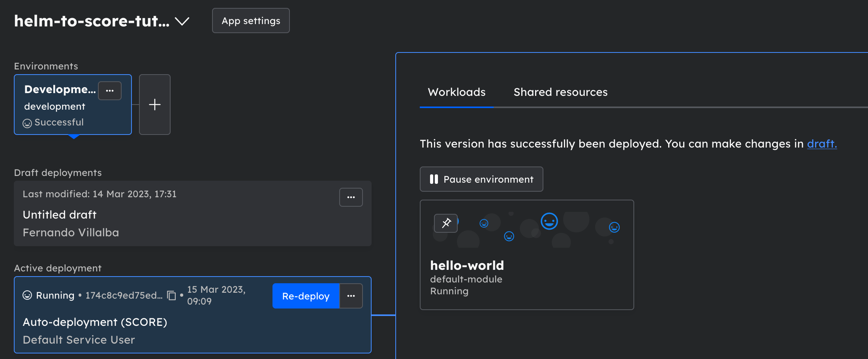The height and width of the screenshot is (359, 868).
Task: Follow the draft link
Action: (822, 144)
